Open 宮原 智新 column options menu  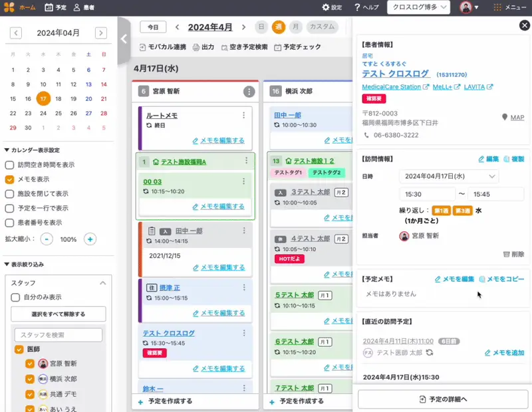249,91
